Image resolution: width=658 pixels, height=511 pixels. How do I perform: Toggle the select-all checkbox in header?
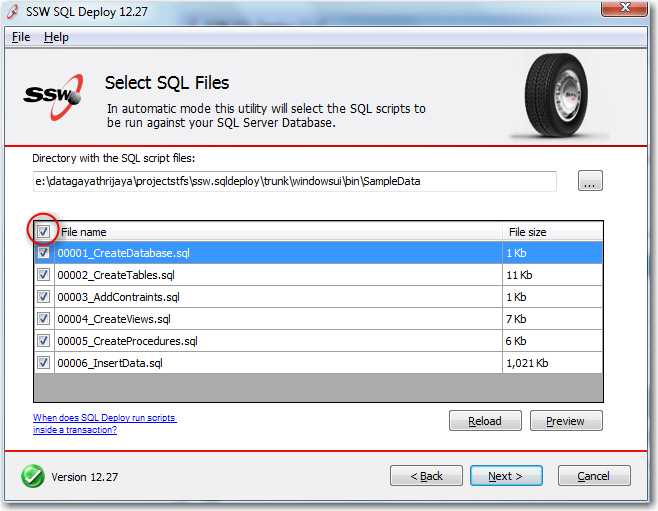tap(43, 232)
